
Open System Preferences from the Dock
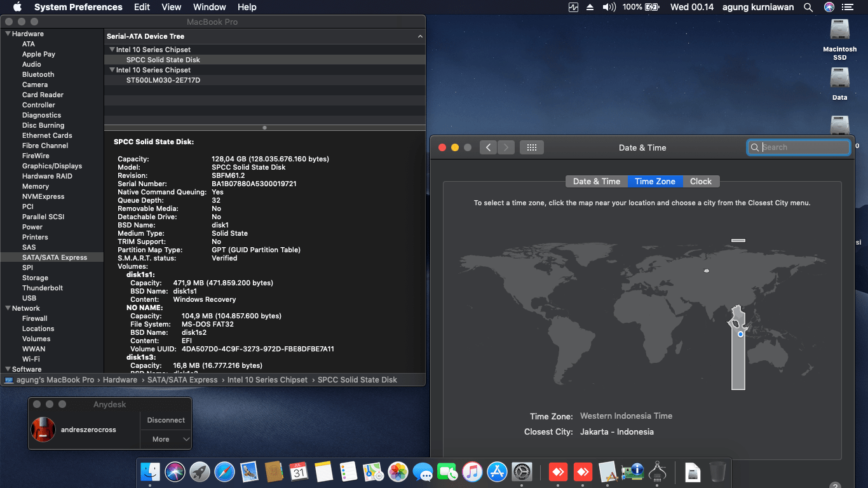click(522, 472)
